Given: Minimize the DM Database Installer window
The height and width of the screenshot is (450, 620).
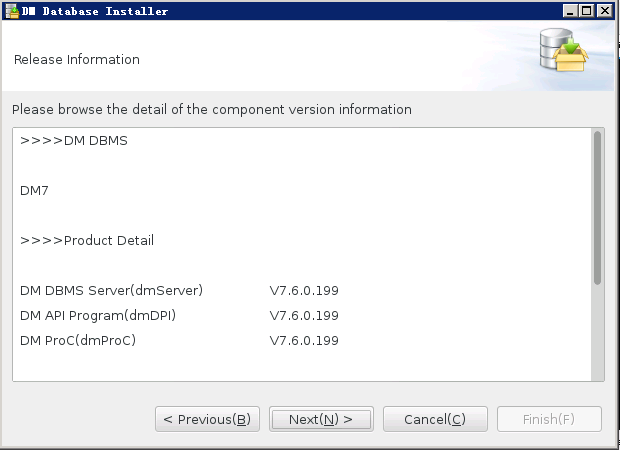Looking at the screenshot, I should pyautogui.click(x=570, y=11).
